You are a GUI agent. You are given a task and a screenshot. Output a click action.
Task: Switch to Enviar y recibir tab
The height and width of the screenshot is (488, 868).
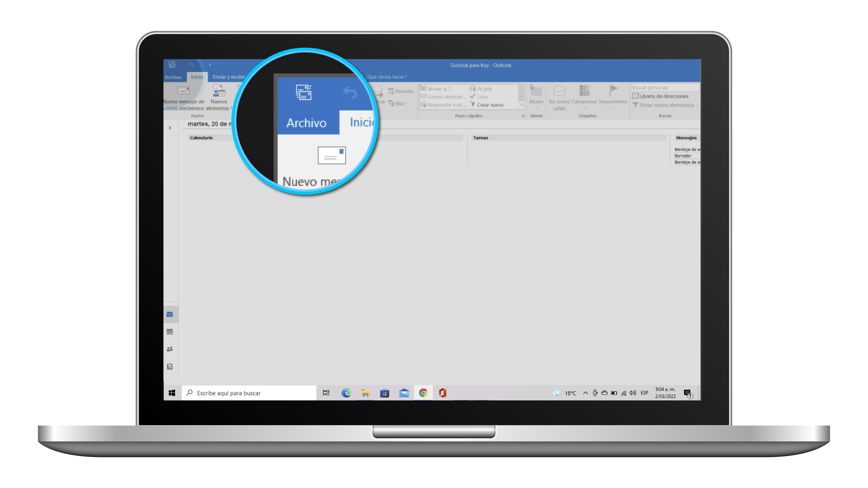tap(229, 77)
